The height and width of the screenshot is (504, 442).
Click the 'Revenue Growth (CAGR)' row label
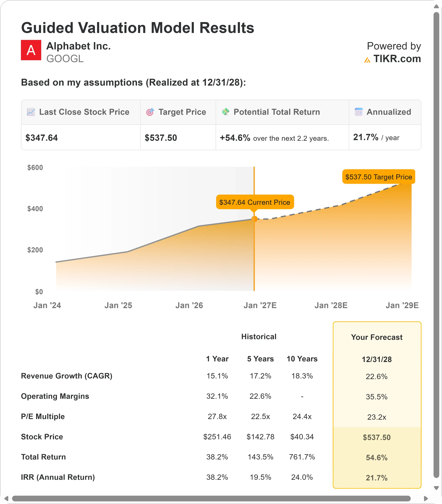coord(67,376)
